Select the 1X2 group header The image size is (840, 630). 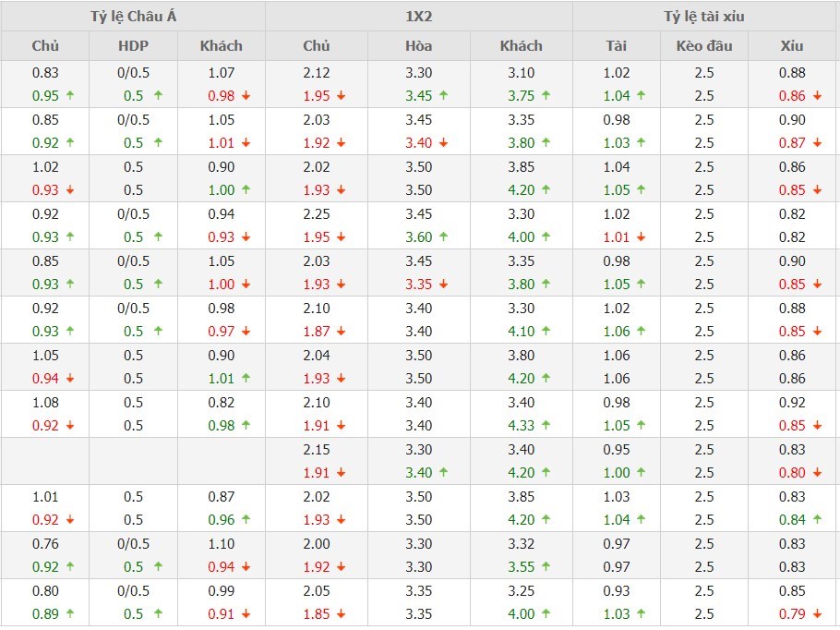coord(418,17)
